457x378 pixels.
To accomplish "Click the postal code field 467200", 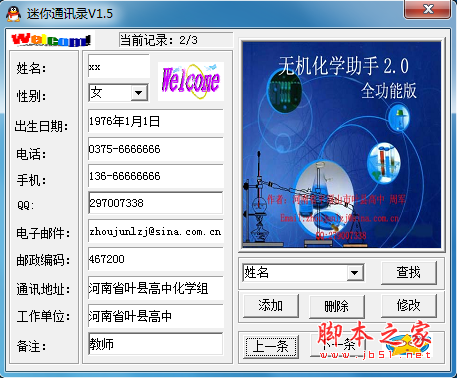I will [155, 259].
